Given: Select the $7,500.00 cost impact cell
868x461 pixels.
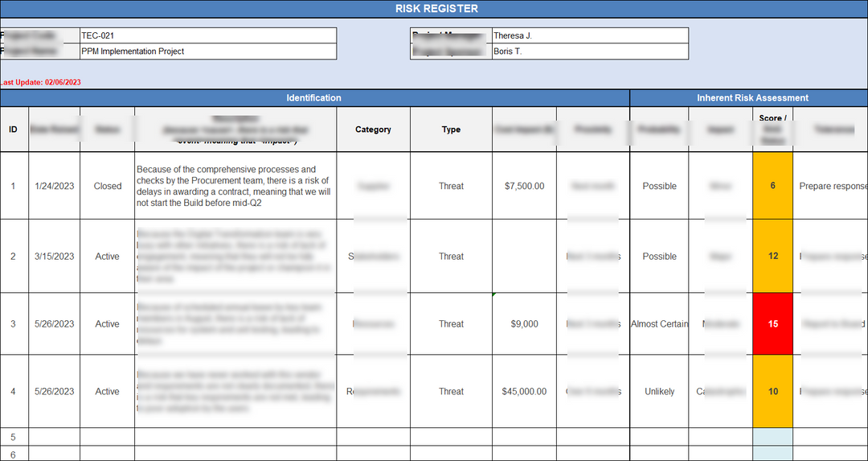Looking at the screenshot, I should coord(524,186).
